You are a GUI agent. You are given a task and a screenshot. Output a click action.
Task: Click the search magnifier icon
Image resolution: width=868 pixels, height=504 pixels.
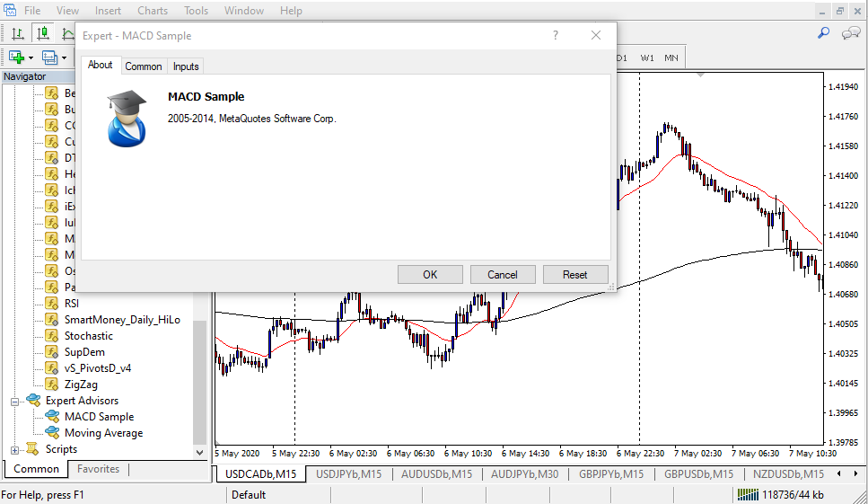(x=823, y=34)
